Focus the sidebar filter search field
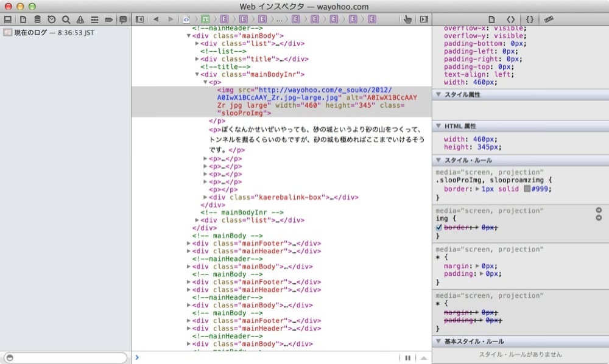Screen dimensions: 609x364 point(65,358)
